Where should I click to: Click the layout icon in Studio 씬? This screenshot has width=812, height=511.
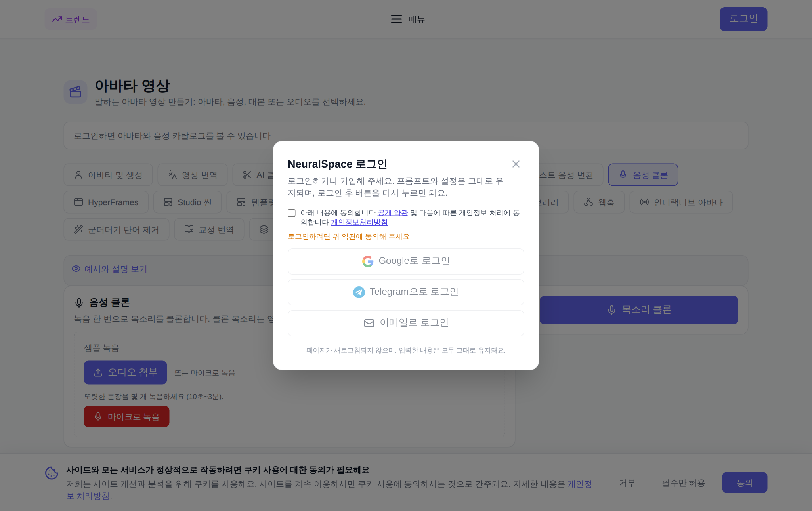pos(168,202)
